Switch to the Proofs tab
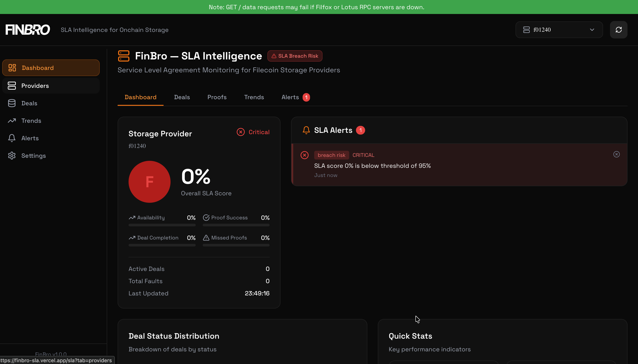 click(x=217, y=97)
